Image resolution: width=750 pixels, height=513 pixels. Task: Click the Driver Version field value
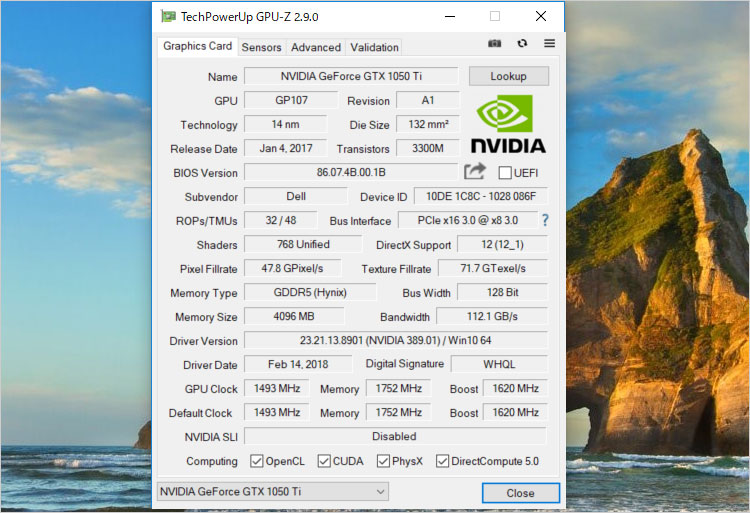coord(396,340)
